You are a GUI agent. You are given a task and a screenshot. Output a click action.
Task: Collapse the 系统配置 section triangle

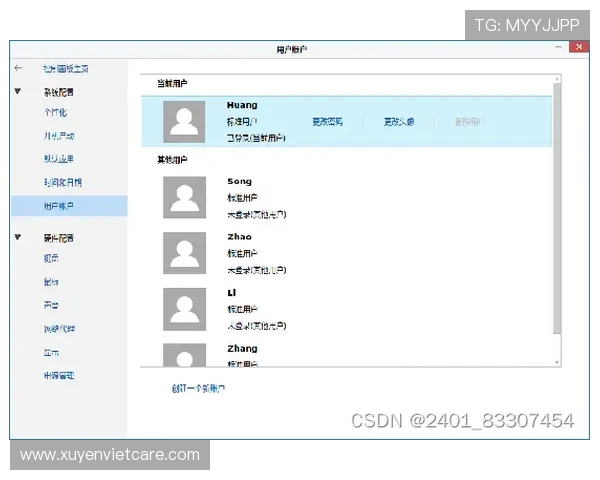[x=18, y=91]
